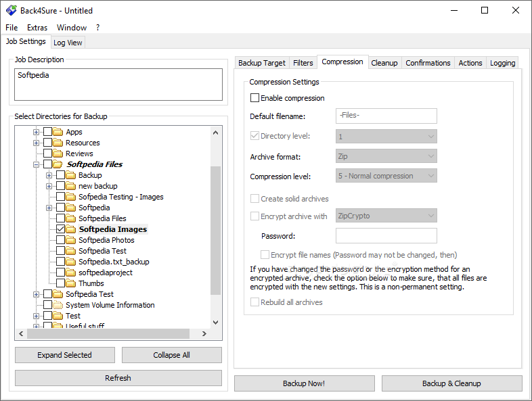Click the Thumbs folder icon
The width and height of the screenshot is (532, 401).
click(70, 283)
